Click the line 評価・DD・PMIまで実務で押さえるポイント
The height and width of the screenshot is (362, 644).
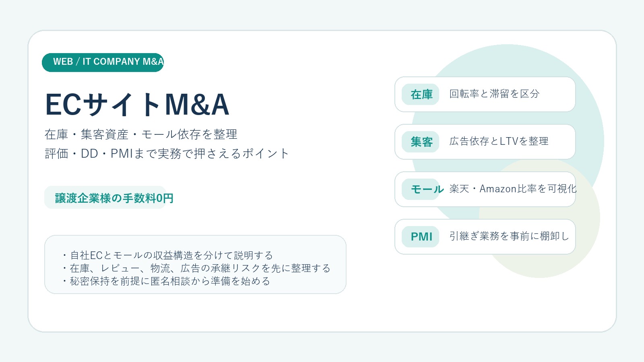coord(167,154)
